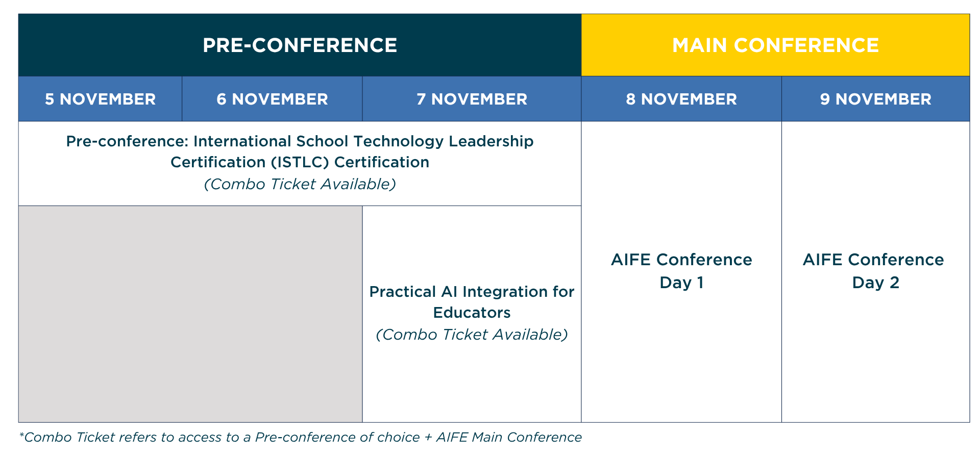Click "AIFE Main Conference" in the footnote
The height and width of the screenshot is (459, 980).
click(x=508, y=437)
